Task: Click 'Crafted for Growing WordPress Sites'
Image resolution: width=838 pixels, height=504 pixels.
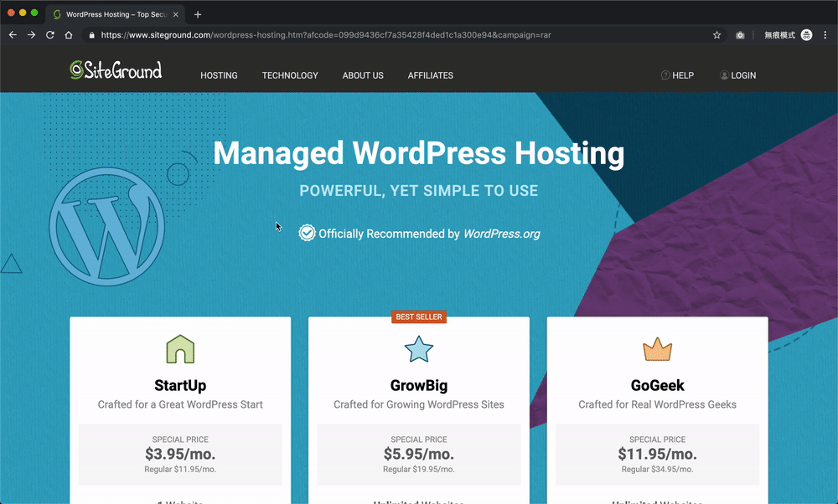Action: 419,404
